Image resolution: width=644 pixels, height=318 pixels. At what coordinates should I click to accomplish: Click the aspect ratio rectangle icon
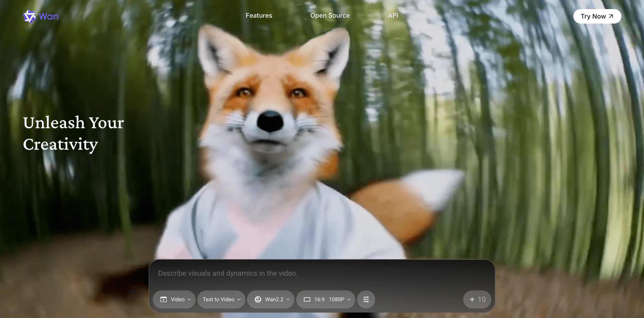307,299
